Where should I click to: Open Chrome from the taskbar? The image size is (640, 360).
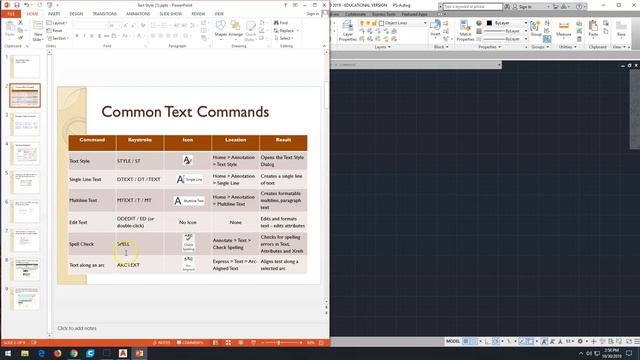pyautogui.click(x=74, y=353)
